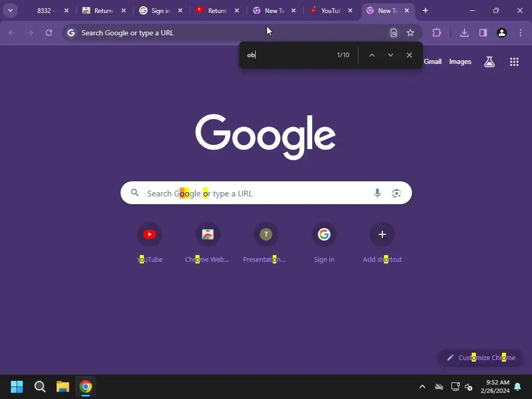
Task: Close the Sign in tab
Action: (x=180, y=10)
